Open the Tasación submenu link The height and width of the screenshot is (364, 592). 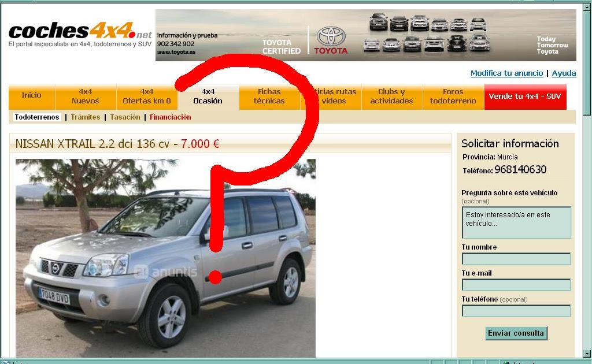point(125,117)
